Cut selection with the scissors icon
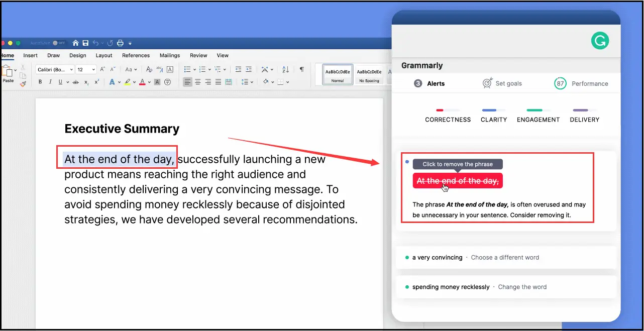 tap(23, 67)
